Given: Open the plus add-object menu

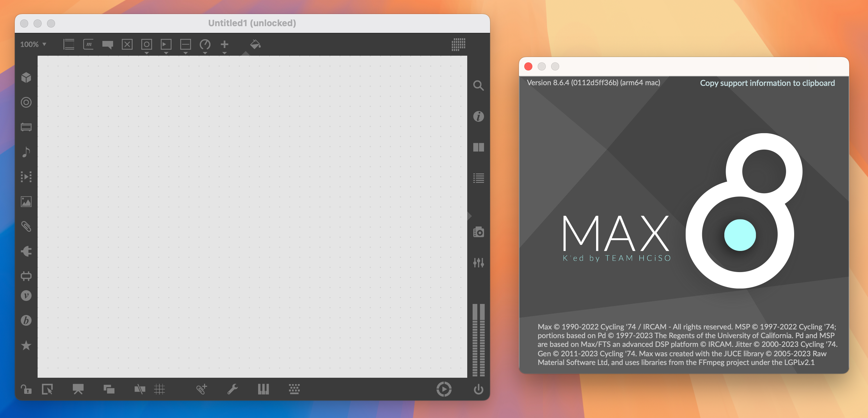Looking at the screenshot, I should (x=225, y=45).
